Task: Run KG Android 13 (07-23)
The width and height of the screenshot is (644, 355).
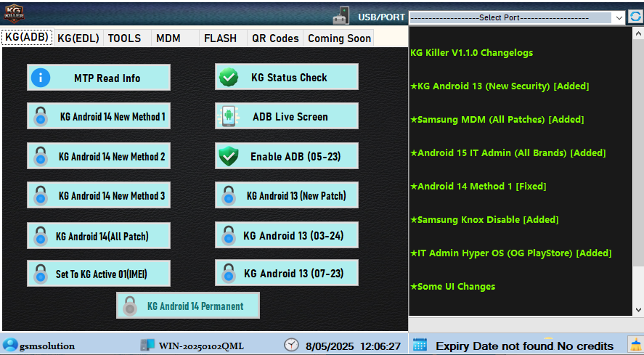Action: click(287, 272)
